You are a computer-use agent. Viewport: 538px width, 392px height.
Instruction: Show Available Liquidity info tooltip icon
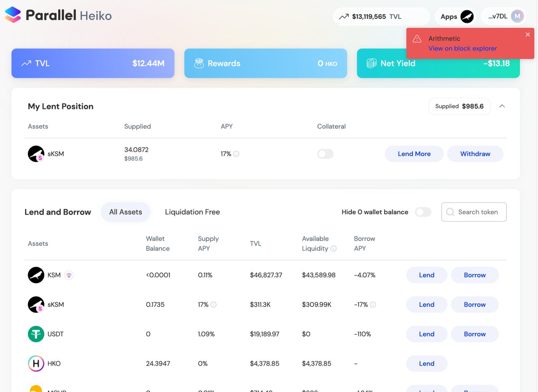(334, 249)
